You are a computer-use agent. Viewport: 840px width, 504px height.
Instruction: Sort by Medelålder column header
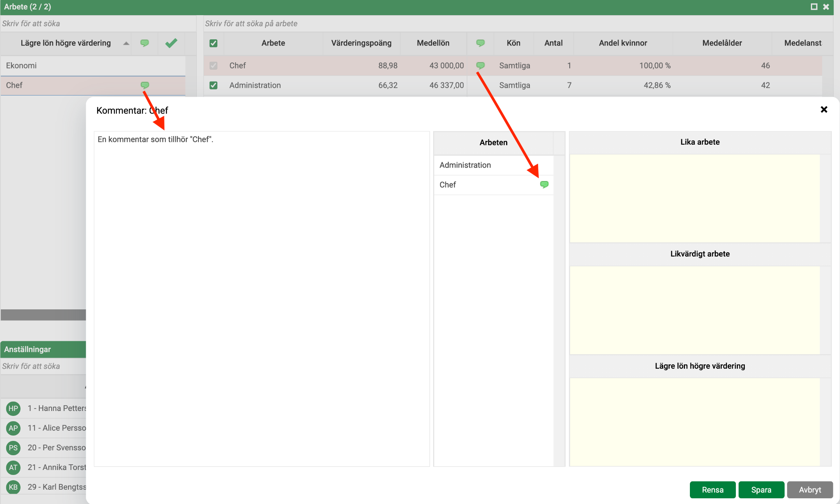point(722,43)
